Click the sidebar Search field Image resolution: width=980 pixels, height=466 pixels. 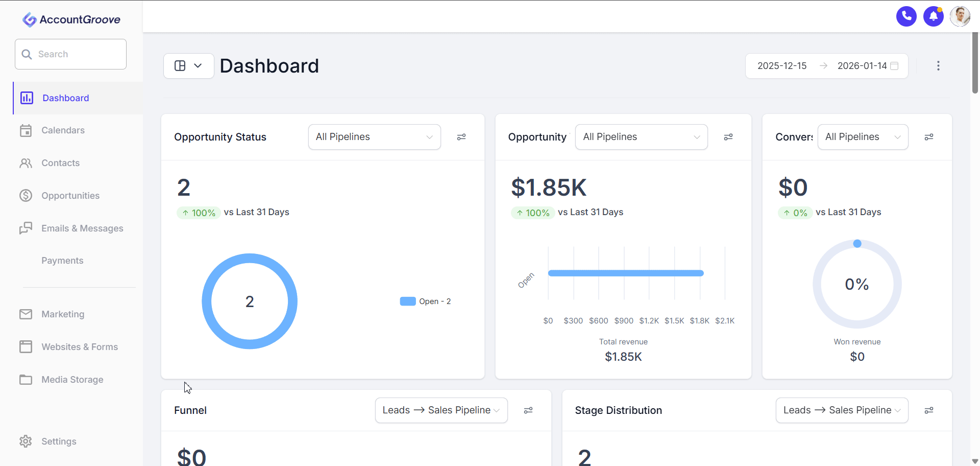[x=70, y=54]
